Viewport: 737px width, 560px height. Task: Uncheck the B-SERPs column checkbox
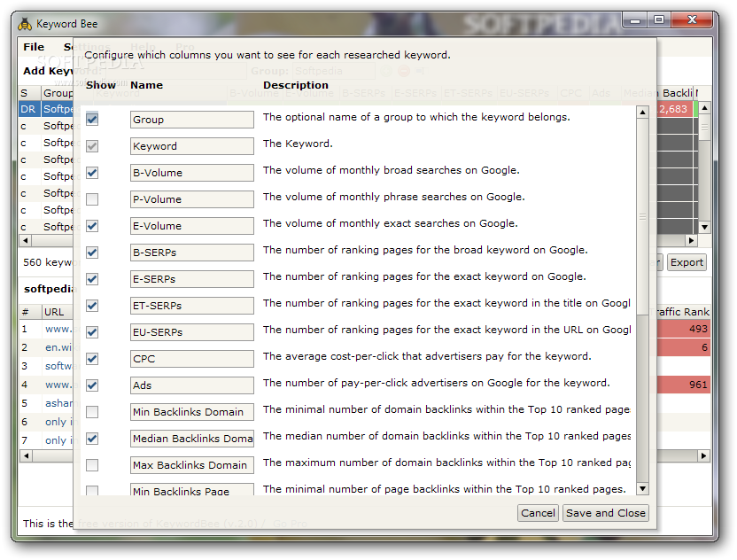(x=92, y=253)
